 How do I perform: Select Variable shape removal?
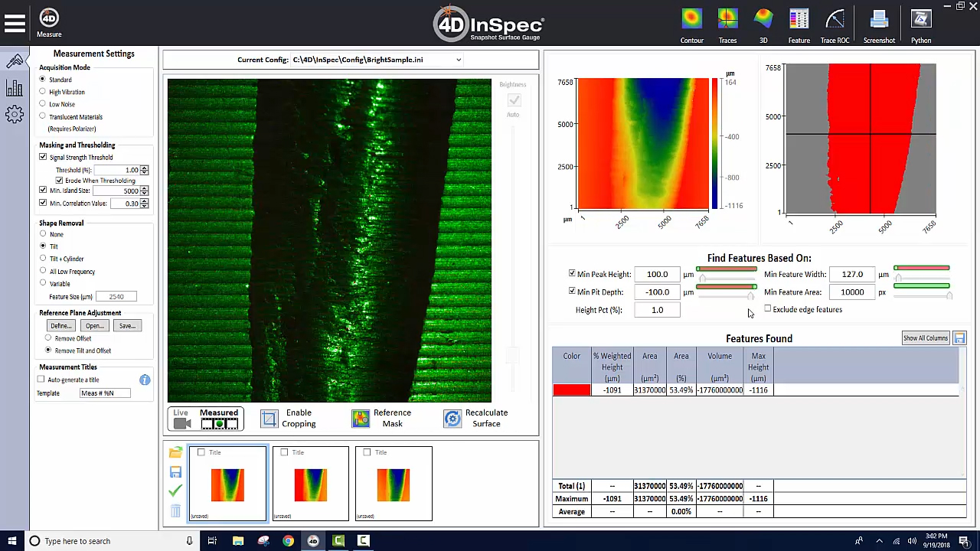tap(43, 283)
